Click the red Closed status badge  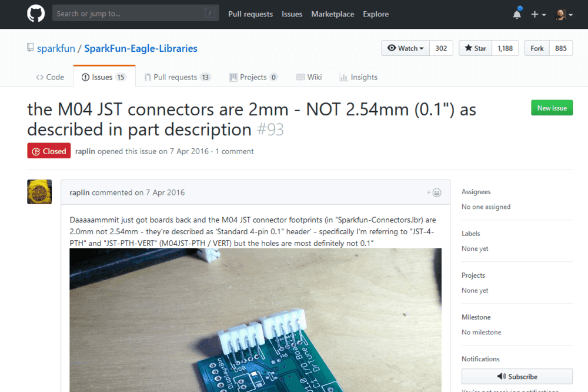coord(49,151)
